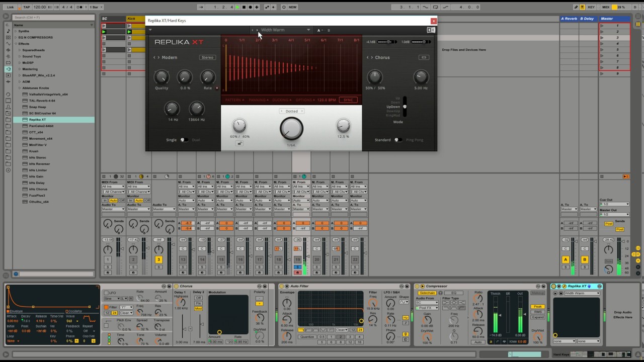The image size is (644, 362).
Task: Open the PATTERN tab
Action: pos(234,100)
